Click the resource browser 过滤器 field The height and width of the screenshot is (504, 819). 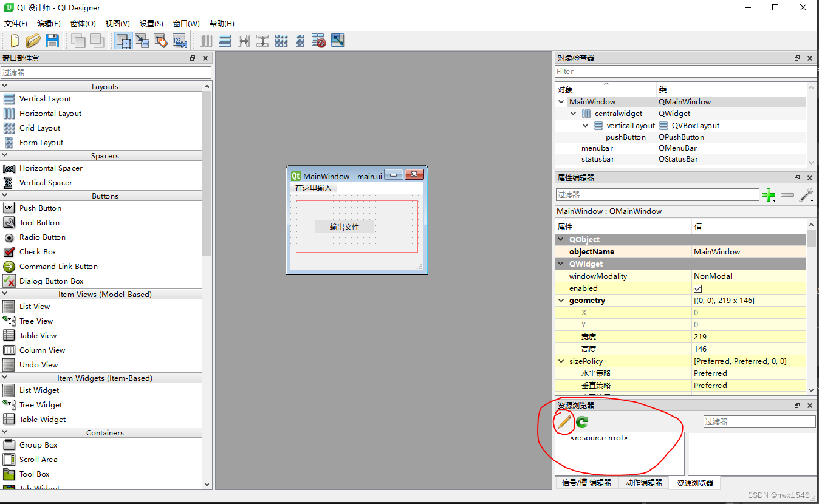pos(759,421)
